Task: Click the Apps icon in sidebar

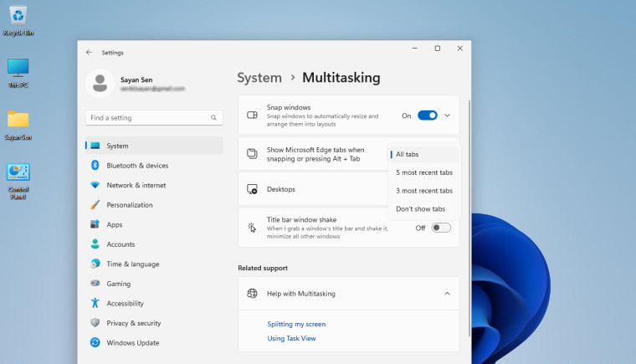Action: 95,224
